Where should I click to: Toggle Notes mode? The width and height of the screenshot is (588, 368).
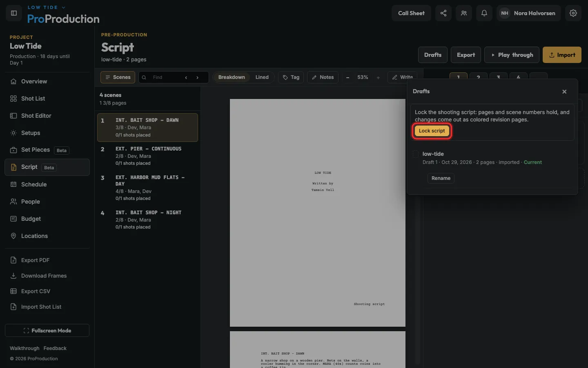pos(323,77)
